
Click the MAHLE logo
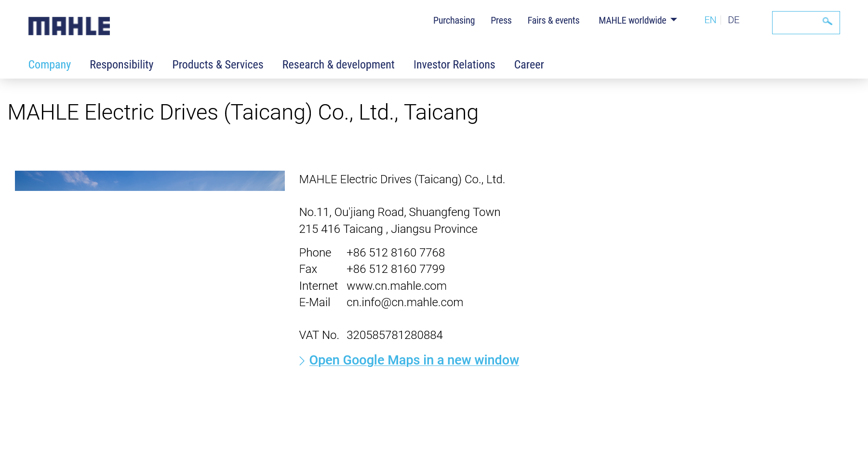69,26
